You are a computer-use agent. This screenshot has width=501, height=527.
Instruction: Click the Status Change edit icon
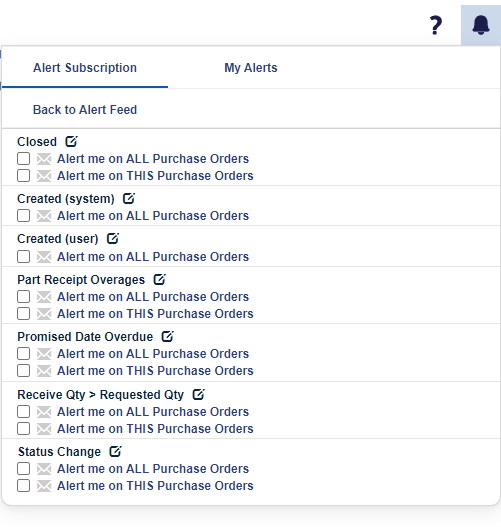(116, 451)
